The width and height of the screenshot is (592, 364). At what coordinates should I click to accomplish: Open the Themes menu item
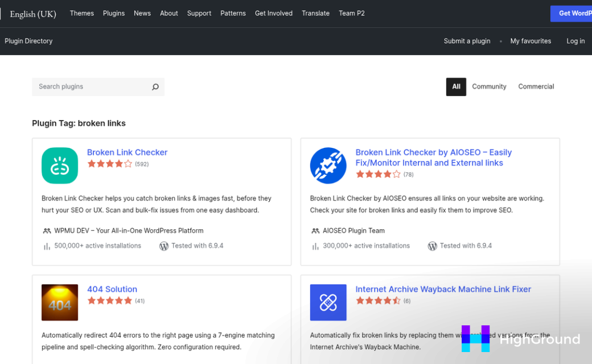coord(81,13)
